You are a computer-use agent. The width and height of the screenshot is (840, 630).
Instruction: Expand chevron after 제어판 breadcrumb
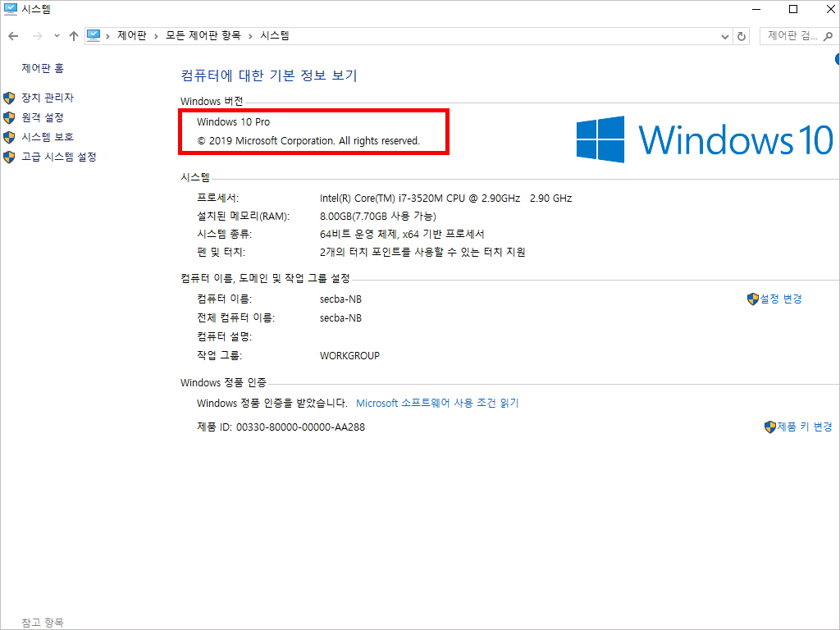156,36
